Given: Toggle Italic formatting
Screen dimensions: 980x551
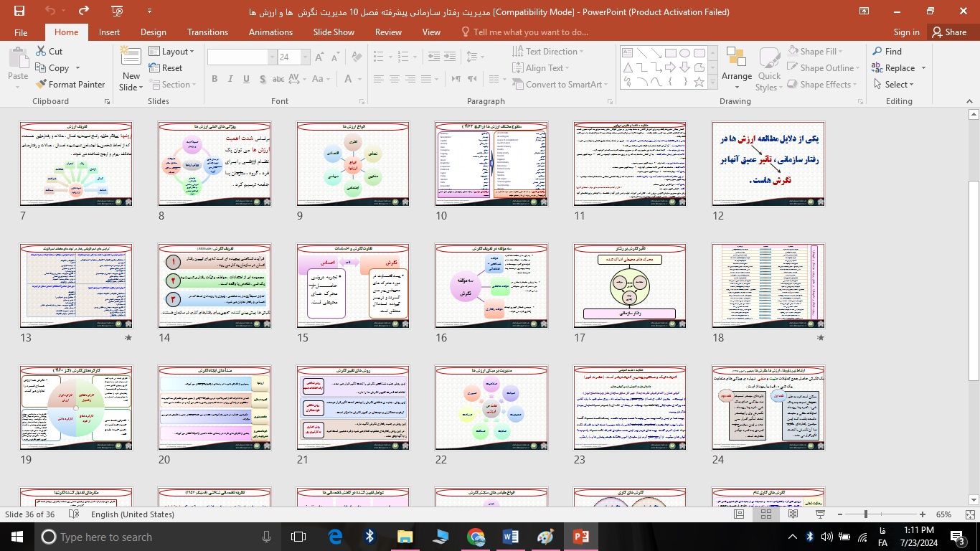Looking at the screenshot, I should tap(229, 79).
